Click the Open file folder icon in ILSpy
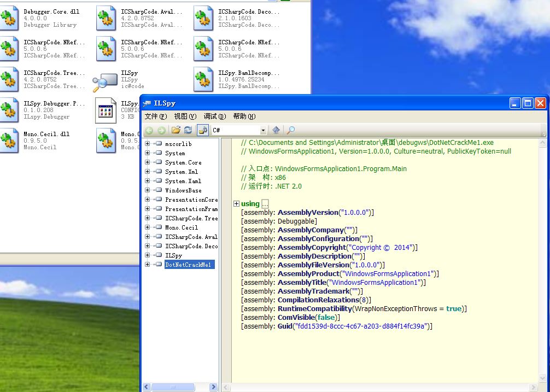The height and width of the screenshot is (392, 550). [x=175, y=130]
